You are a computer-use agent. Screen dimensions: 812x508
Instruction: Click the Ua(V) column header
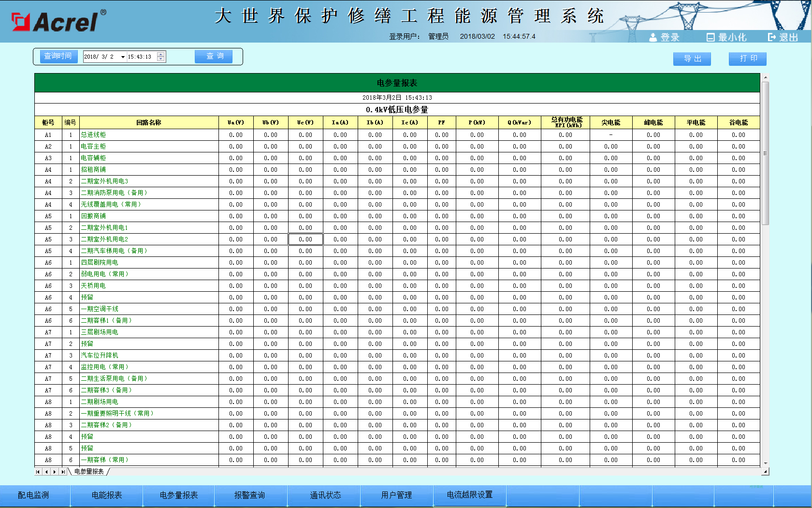click(236, 123)
